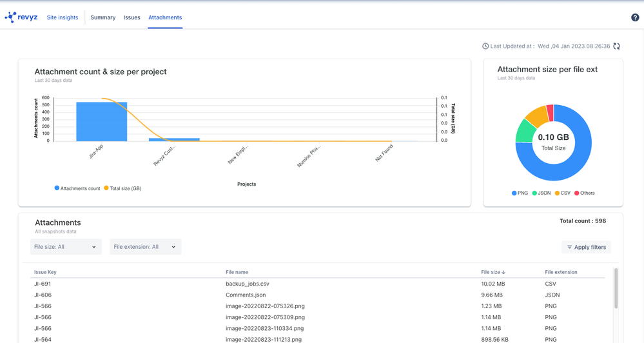Click file name Comments.json
This screenshot has width=644, height=343.
coord(246,295)
